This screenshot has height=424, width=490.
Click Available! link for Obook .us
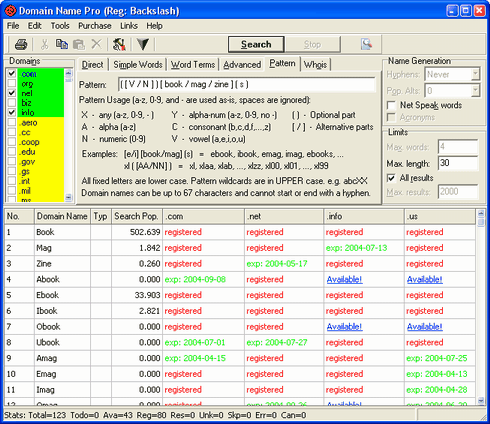tap(425, 327)
